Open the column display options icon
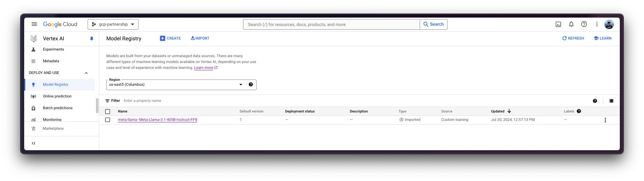644x181 pixels. click(x=611, y=101)
